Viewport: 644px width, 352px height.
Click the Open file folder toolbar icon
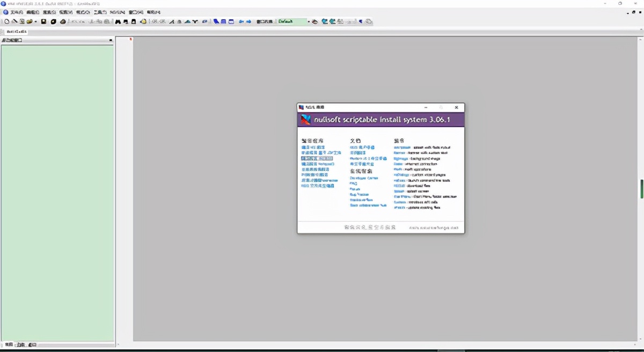click(x=30, y=21)
